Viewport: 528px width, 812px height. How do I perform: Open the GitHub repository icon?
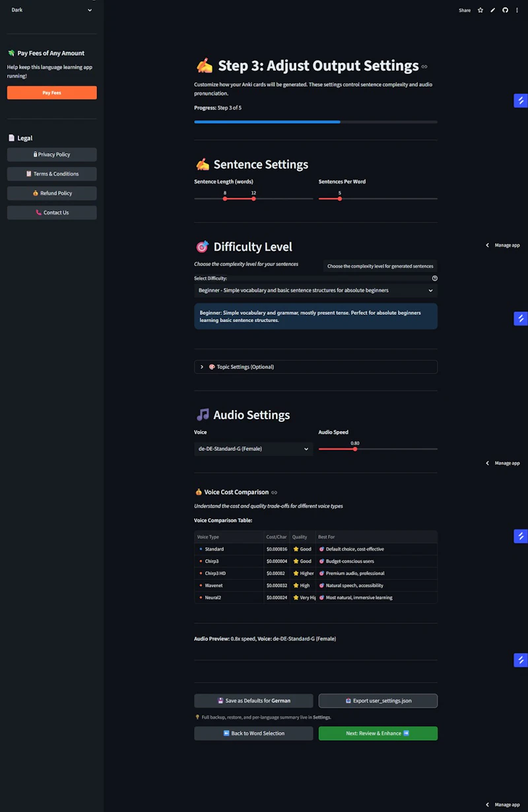pyautogui.click(x=505, y=10)
